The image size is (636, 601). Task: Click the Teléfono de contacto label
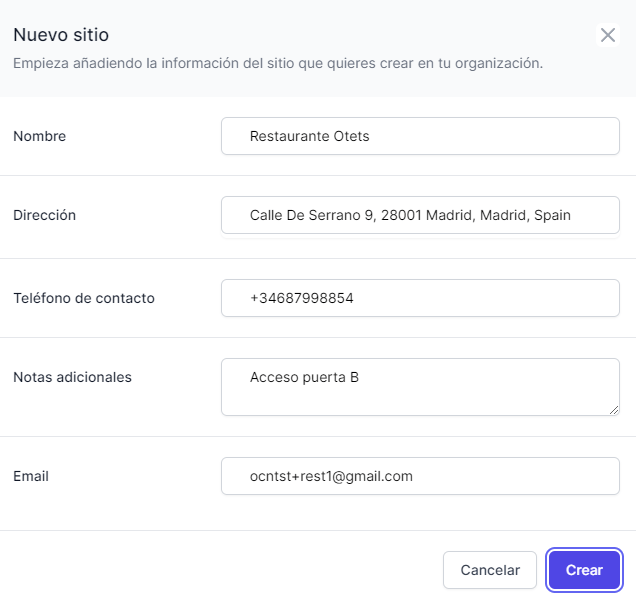[84, 298]
